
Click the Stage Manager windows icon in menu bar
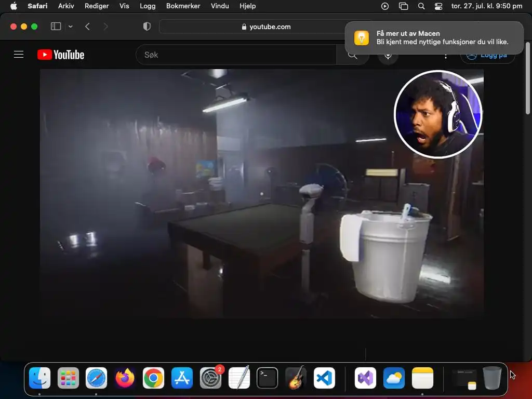click(x=403, y=6)
